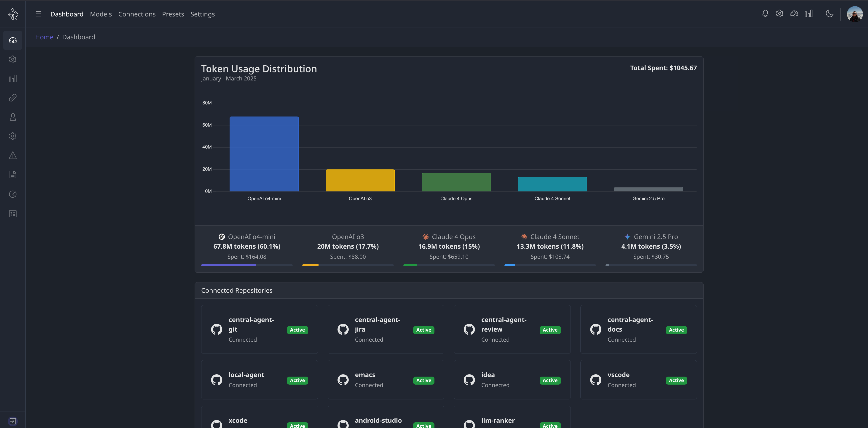
Task: Click GitHub icon on vscode card
Action: tap(596, 380)
